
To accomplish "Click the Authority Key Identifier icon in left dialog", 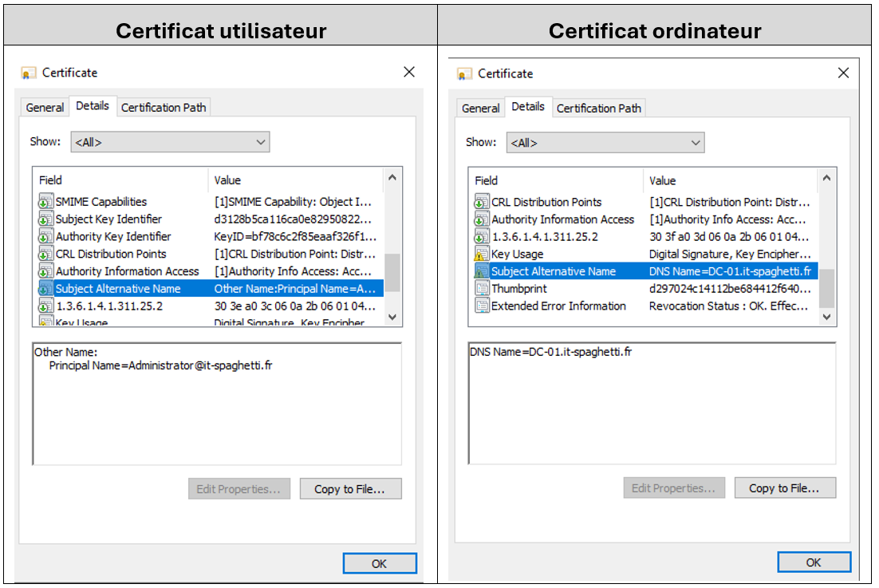I will pyautogui.click(x=45, y=237).
